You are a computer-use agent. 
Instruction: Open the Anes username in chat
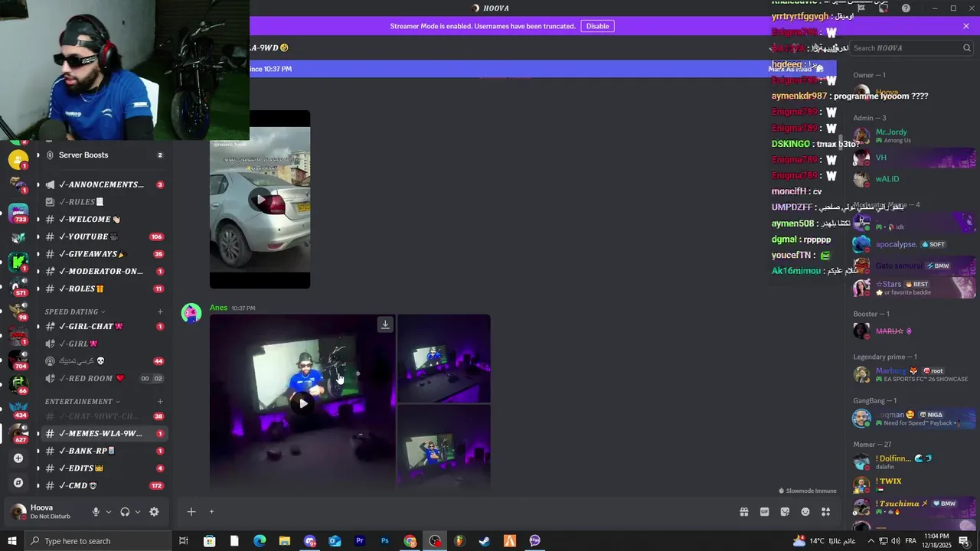[218, 308]
